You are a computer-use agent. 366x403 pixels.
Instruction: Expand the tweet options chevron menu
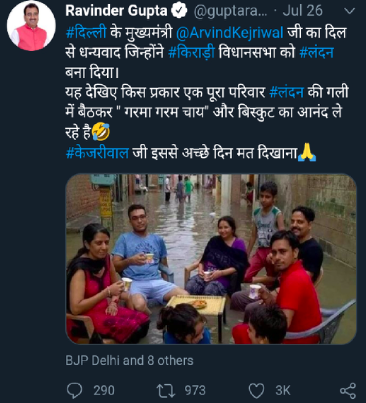point(349,12)
